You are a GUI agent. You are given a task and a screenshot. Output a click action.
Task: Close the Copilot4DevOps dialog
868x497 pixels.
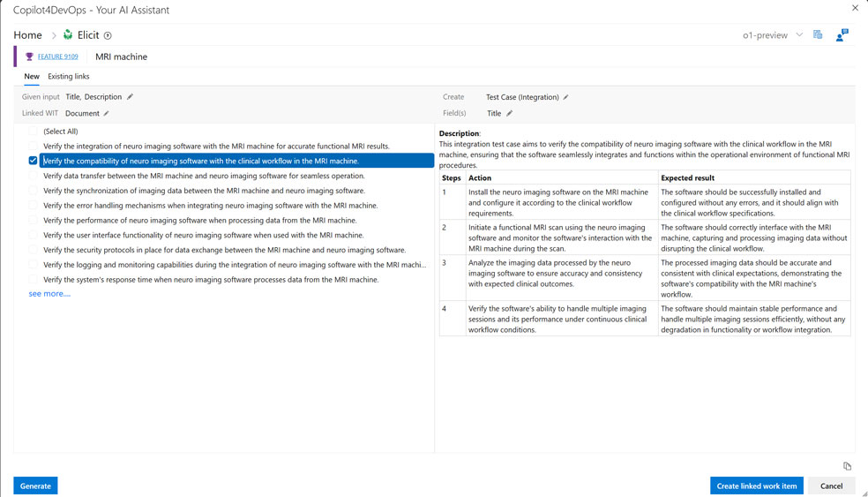pyautogui.click(x=855, y=8)
